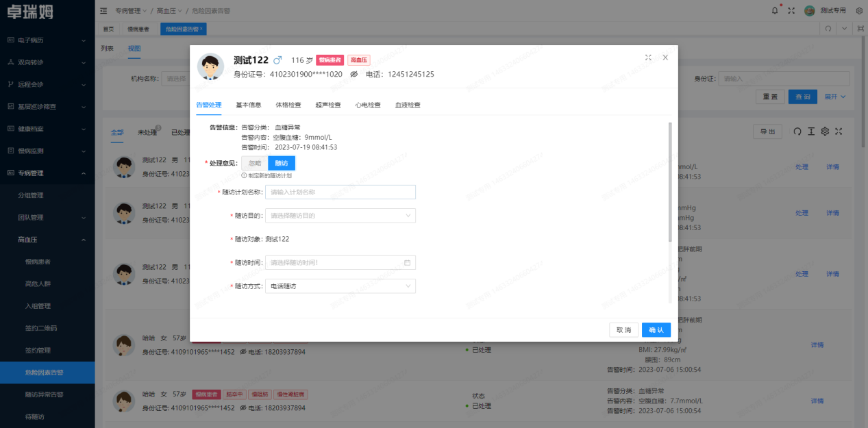Click the settings gear in top header
Viewport: 868px width, 428px height.
tap(859, 10)
